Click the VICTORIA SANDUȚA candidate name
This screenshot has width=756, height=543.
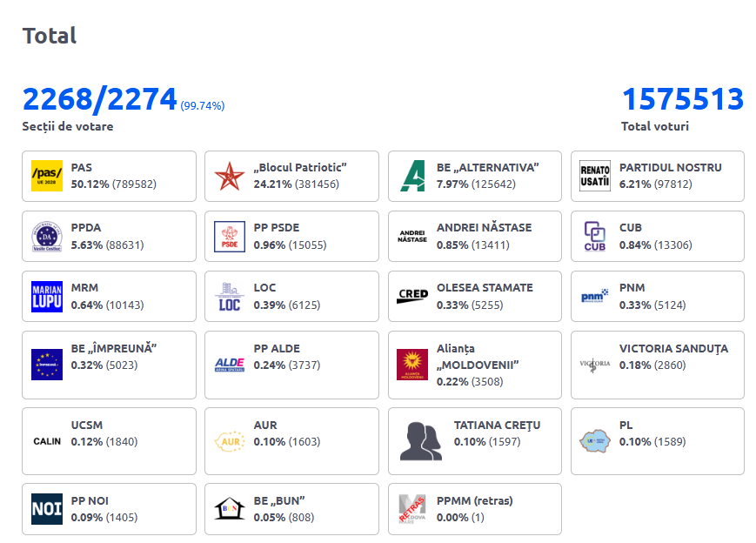(674, 349)
